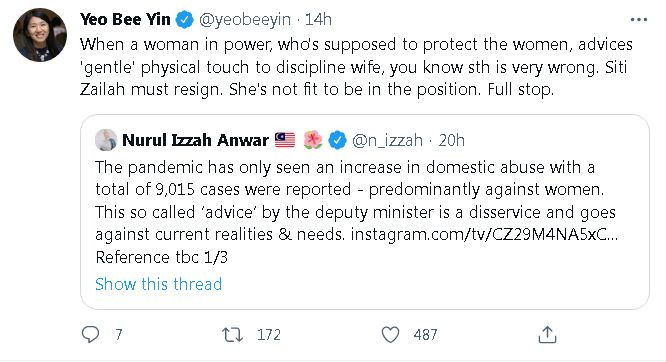Click the hibiscus flower emoji

coord(313,140)
